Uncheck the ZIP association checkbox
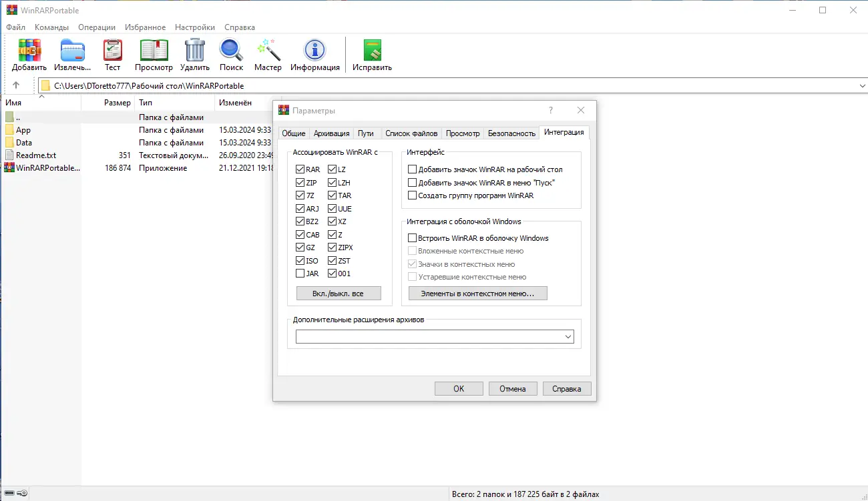Image resolution: width=868 pixels, height=501 pixels. point(300,183)
